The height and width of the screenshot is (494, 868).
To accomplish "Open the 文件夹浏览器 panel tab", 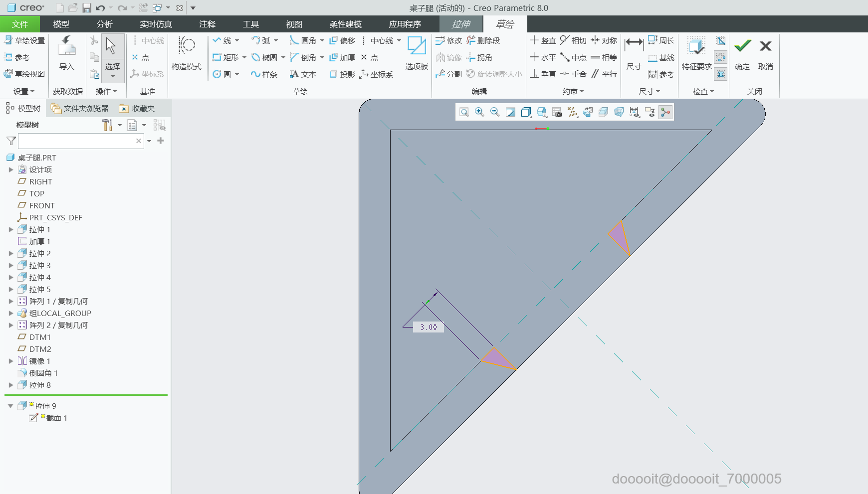I will click(x=80, y=108).
